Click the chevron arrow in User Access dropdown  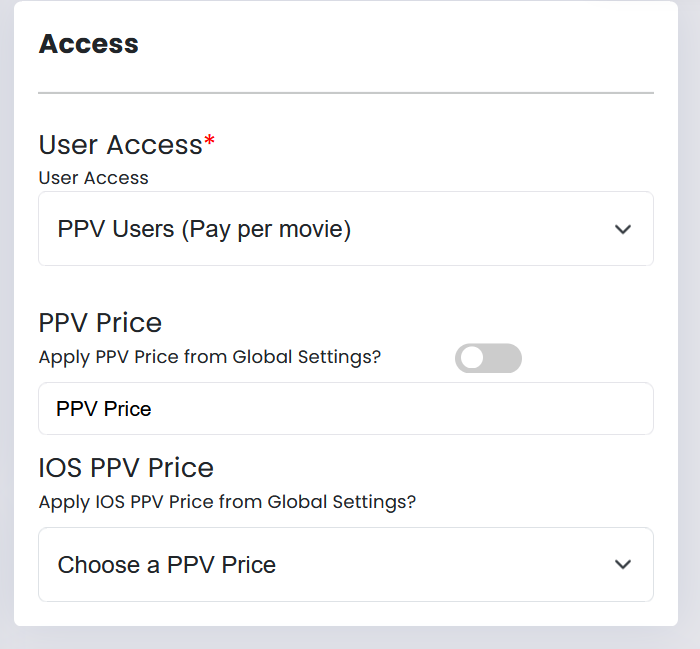623,229
